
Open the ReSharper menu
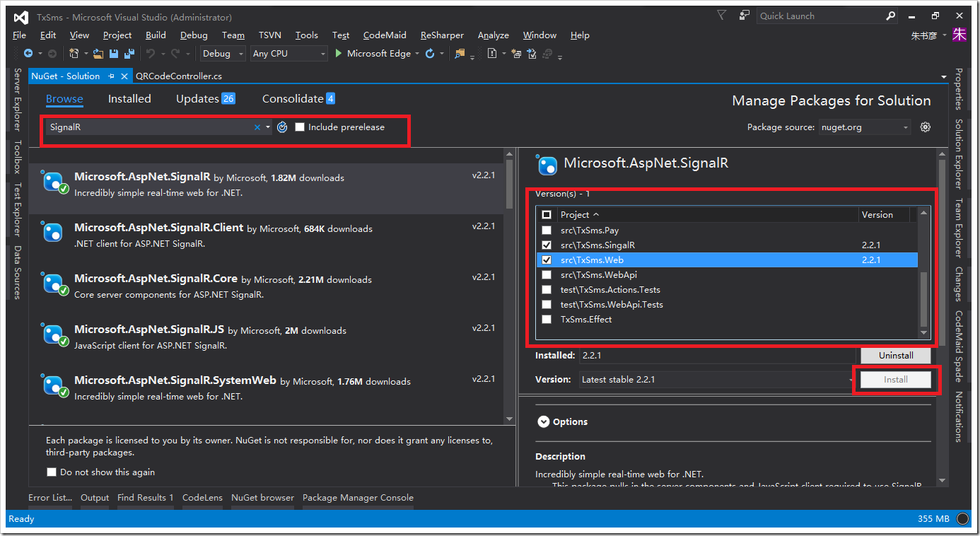pyautogui.click(x=442, y=35)
